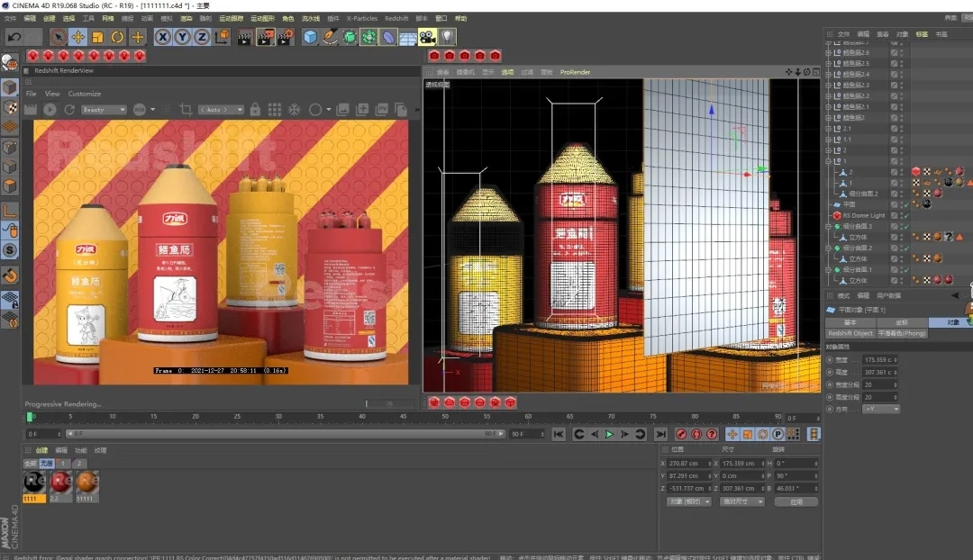Open the Beauty AOV dropdown

point(103,110)
